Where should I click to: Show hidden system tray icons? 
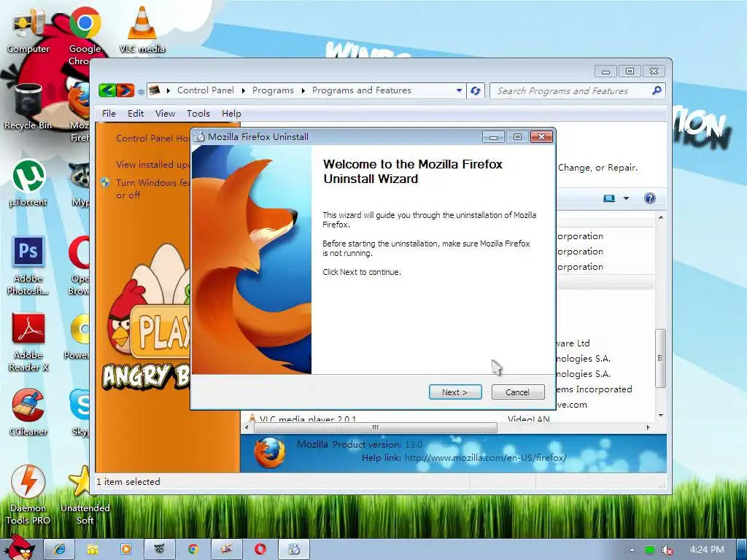pyautogui.click(x=632, y=550)
